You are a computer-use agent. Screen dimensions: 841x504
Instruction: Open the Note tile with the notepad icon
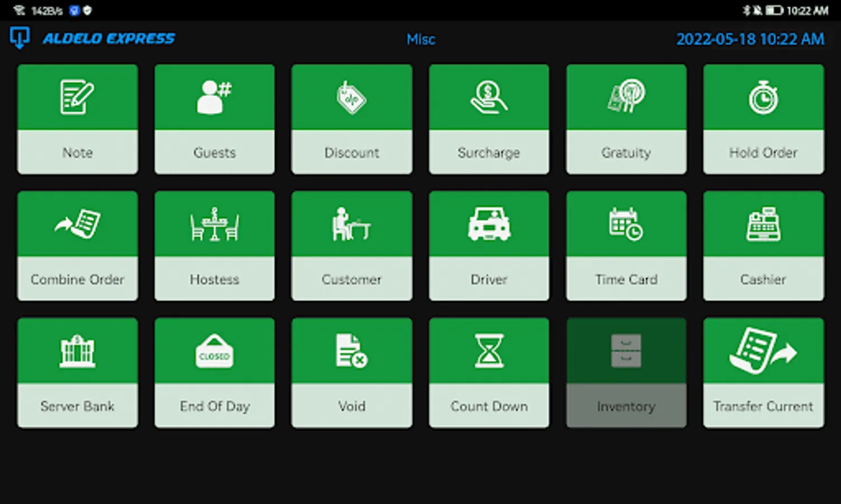(77, 119)
